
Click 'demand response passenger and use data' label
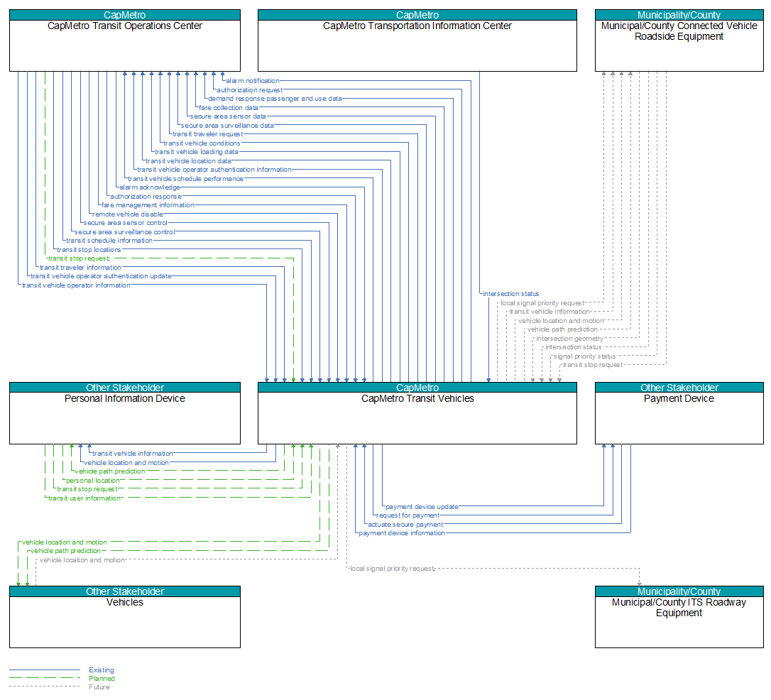[275, 98]
